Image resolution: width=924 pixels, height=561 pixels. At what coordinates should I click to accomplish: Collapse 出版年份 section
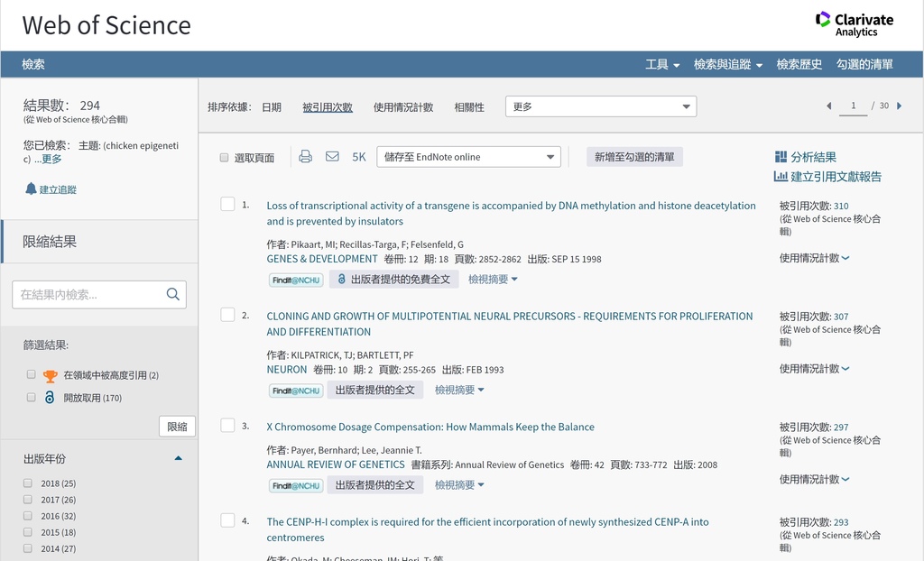pos(178,458)
